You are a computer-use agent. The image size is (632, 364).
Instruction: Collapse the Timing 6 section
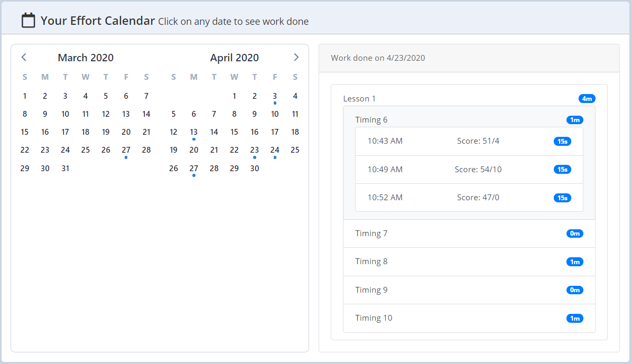pos(371,120)
